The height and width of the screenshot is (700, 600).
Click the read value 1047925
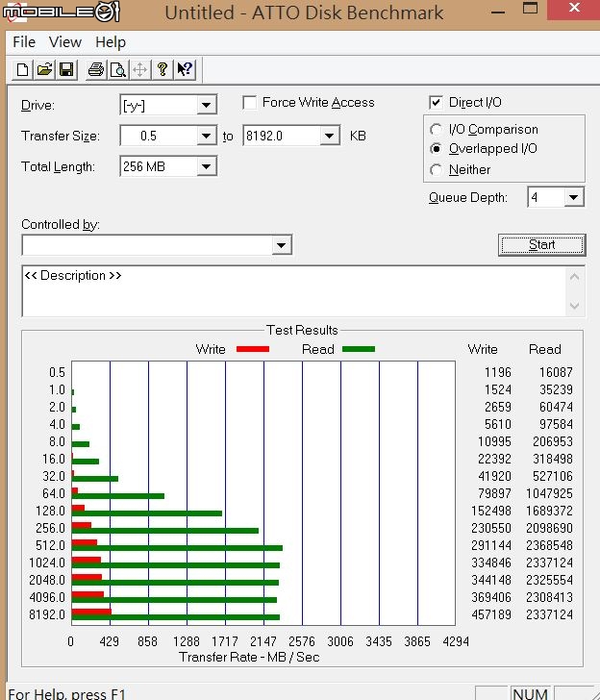tap(549, 493)
